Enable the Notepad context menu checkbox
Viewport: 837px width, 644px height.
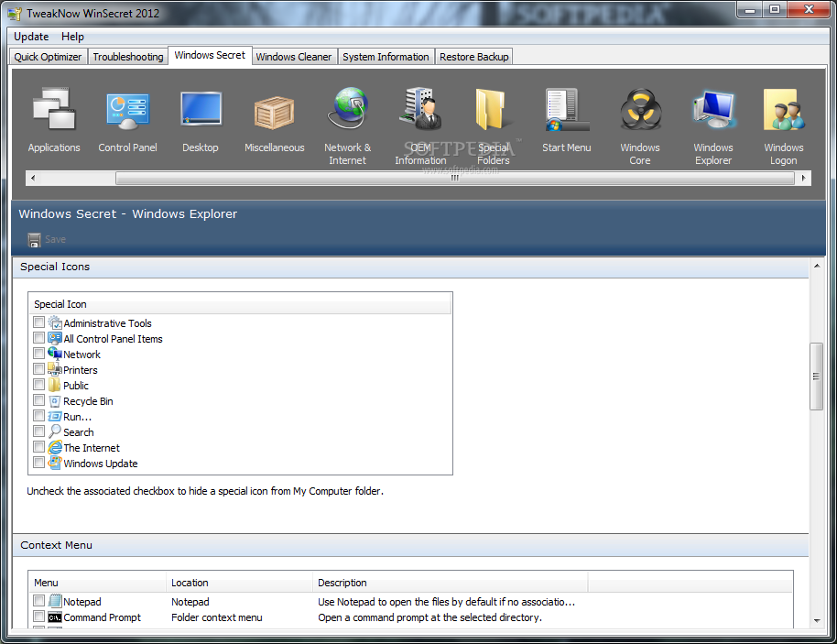point(39,600)
